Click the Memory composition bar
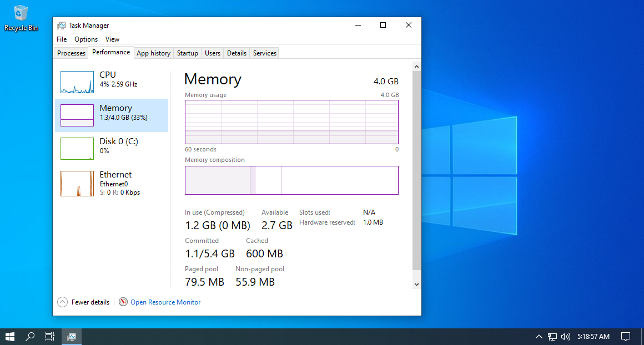Viewport: 644px width, 345px height. [x=291, y=180]
